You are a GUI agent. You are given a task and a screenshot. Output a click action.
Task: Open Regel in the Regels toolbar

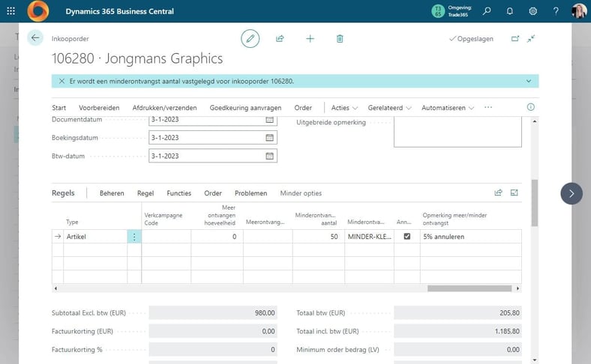point(145,193)
